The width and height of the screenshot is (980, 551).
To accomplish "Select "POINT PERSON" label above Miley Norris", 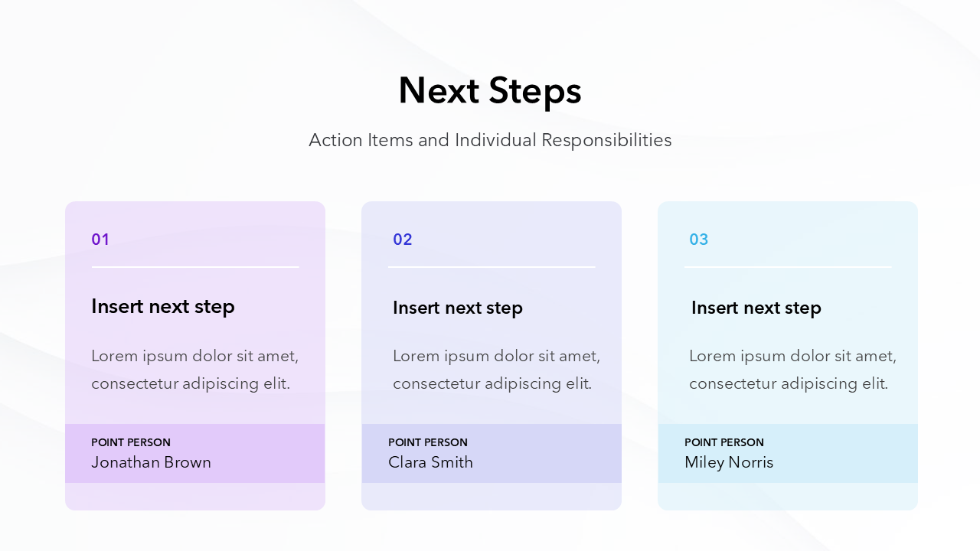I will 724,442.
